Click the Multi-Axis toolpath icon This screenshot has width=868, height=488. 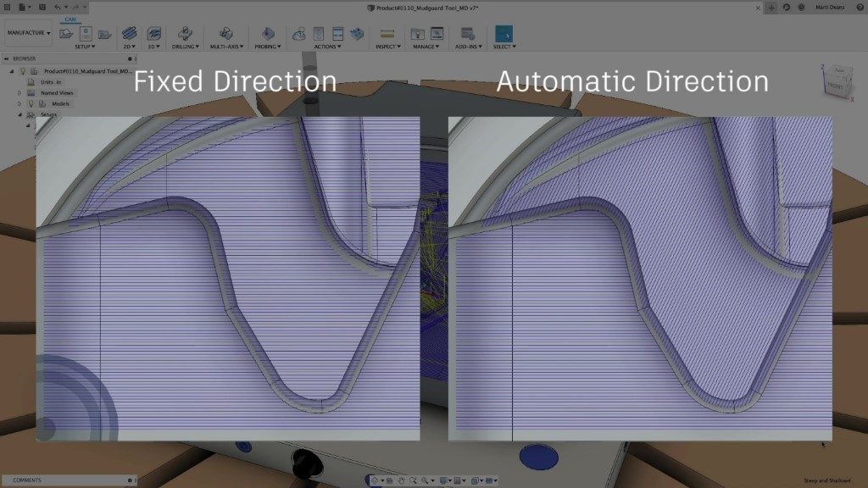pyautogui.click(x=225, y=34)
